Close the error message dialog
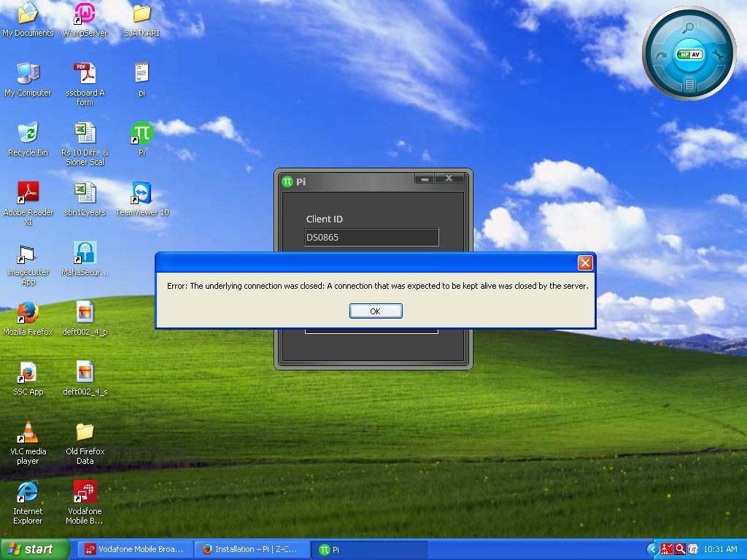Screen dimensions: 747x560 coord(585,262)
